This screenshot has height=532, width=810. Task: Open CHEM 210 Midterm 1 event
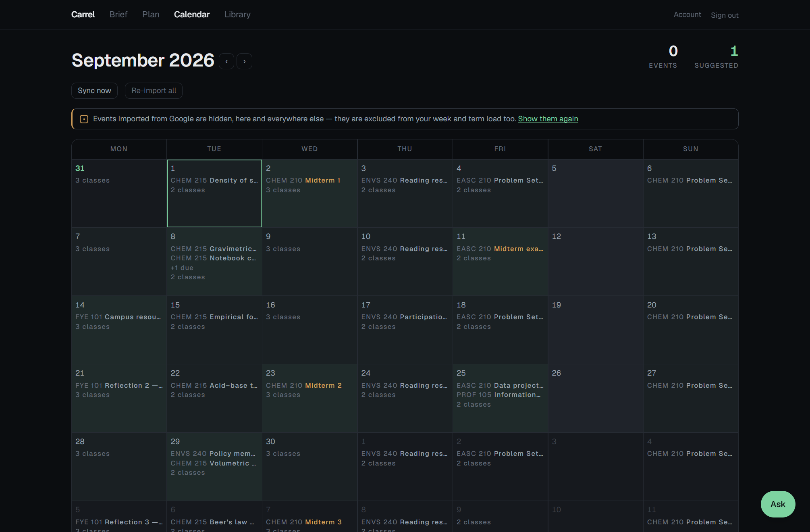tap(303, 180)
